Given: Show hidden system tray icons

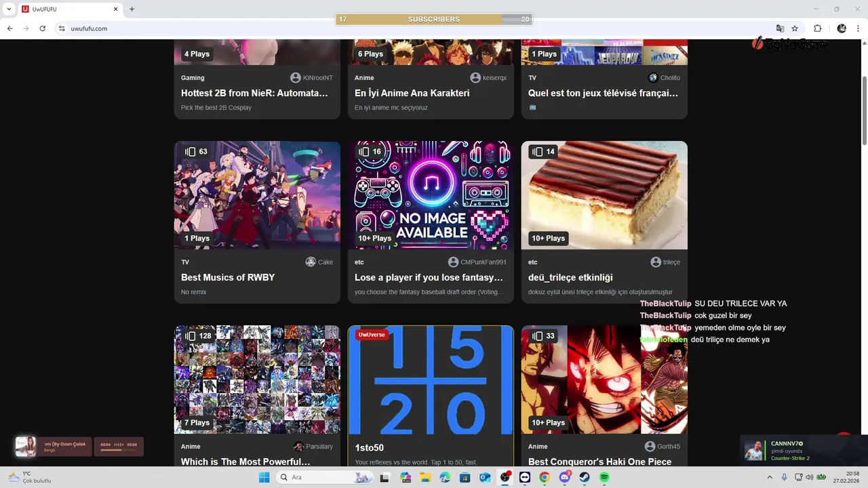Looking at the screenshot, I should [x=770, y=477].
